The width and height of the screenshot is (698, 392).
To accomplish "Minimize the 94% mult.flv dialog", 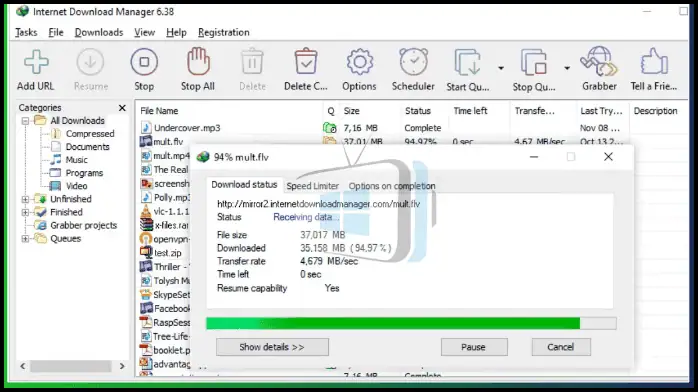I will pyautogui.click(x=534, y=157).
